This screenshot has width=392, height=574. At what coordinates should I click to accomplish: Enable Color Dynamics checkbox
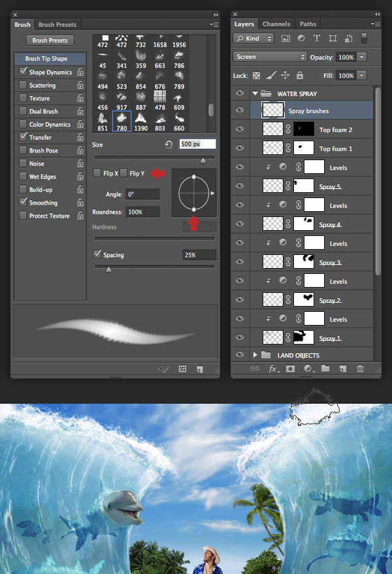(x=23, y=124)
